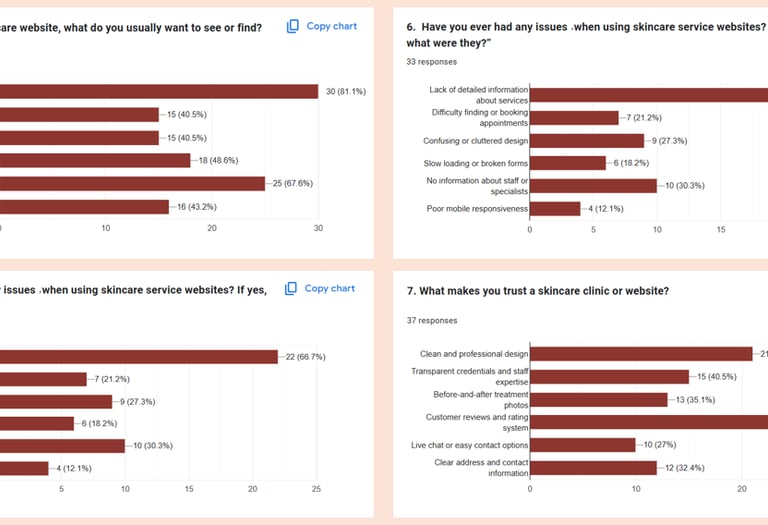Click the "Live chat or easy contact options" bar
The height and width of the screenshot is (525, 768).
point(582,445)
